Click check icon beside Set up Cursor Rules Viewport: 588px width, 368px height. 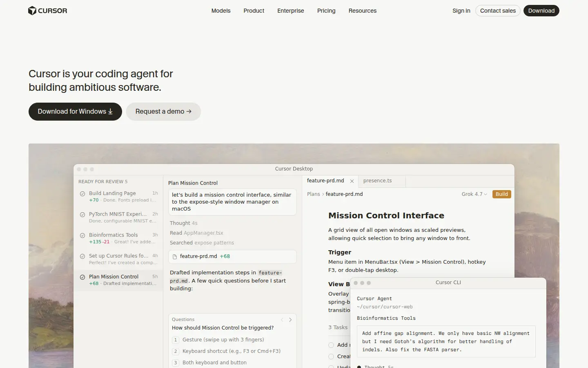tap(82, 256)
